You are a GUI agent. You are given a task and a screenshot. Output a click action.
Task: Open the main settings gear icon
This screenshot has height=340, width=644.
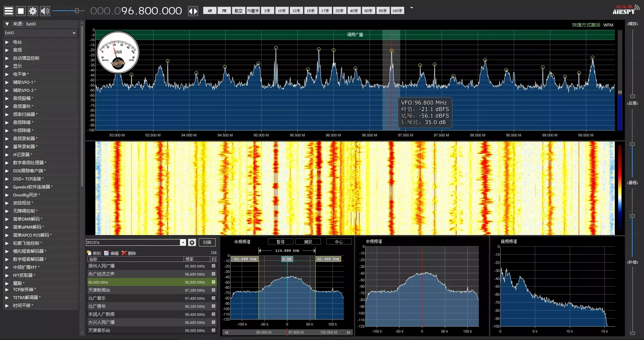[x=33, y=11]
